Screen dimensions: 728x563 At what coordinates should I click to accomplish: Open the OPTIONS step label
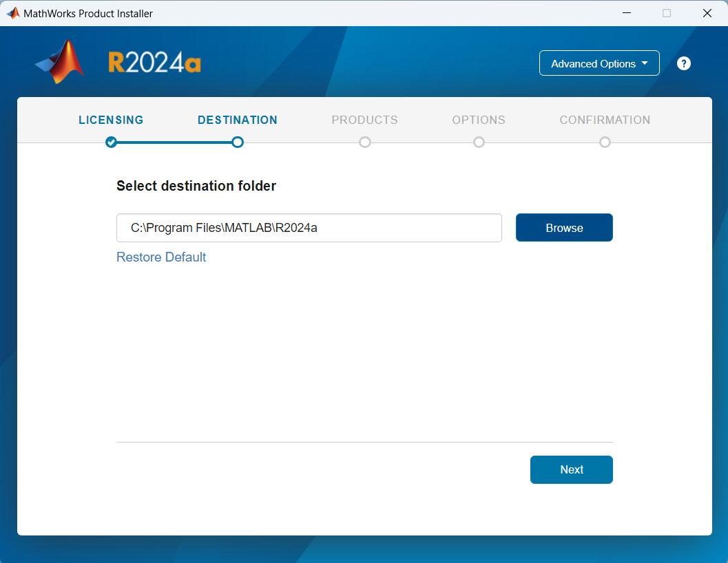(x=479, y=120)
